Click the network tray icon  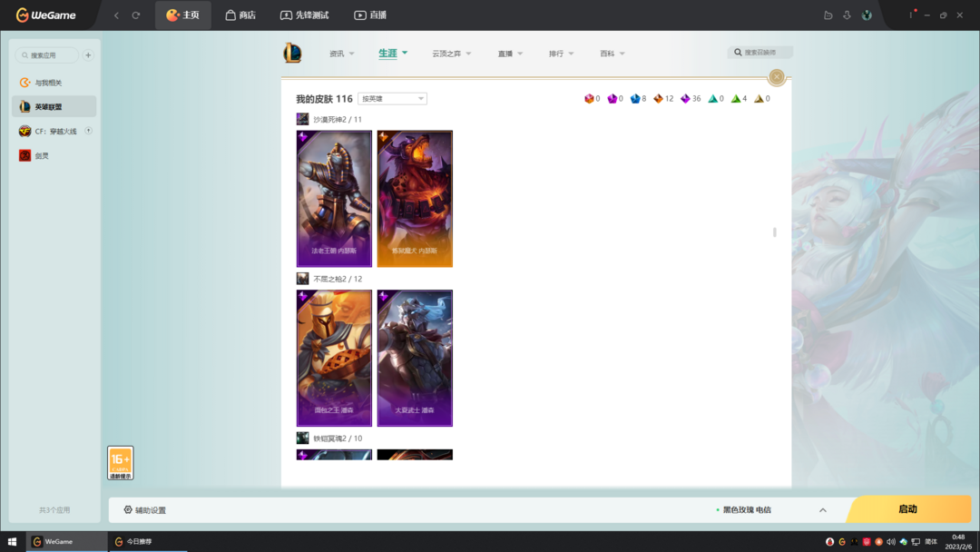[916, 542]
